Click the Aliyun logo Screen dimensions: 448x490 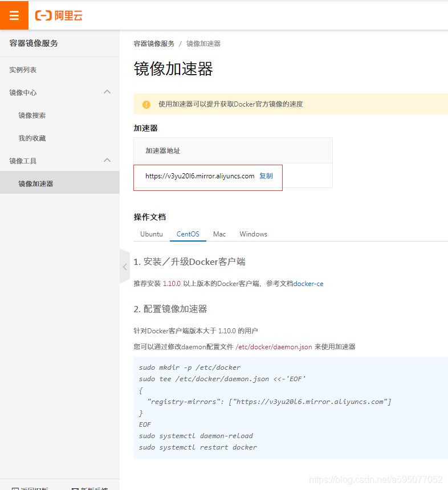(x=59, y=15)
